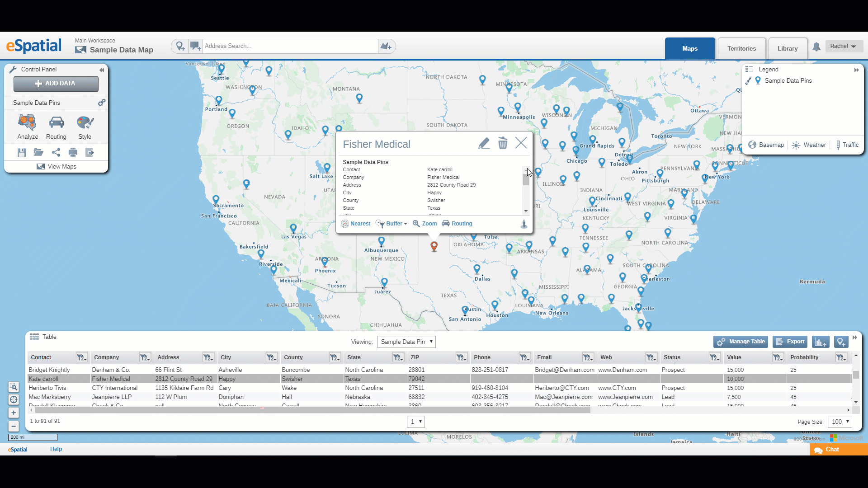Open the Chat widget
Image resolution: width=868 pixels, height=488 pixels.
coord(839,450)
